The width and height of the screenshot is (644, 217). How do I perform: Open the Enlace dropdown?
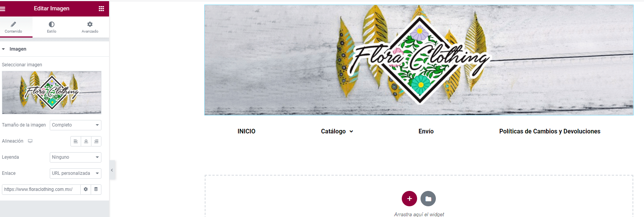point(75,173)
